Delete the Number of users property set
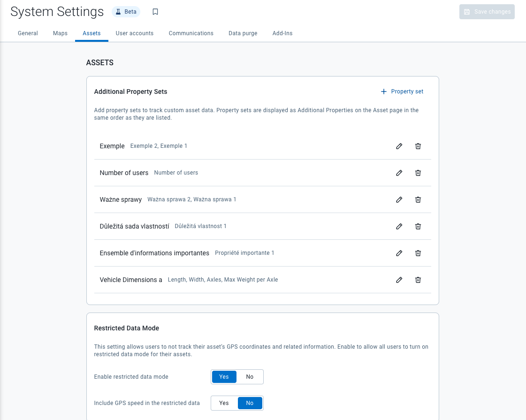 (x=418, y=173)
